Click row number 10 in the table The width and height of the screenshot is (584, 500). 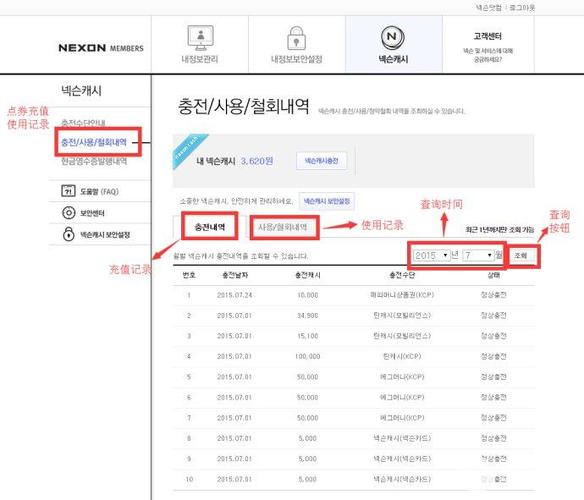tap(189, 479)
